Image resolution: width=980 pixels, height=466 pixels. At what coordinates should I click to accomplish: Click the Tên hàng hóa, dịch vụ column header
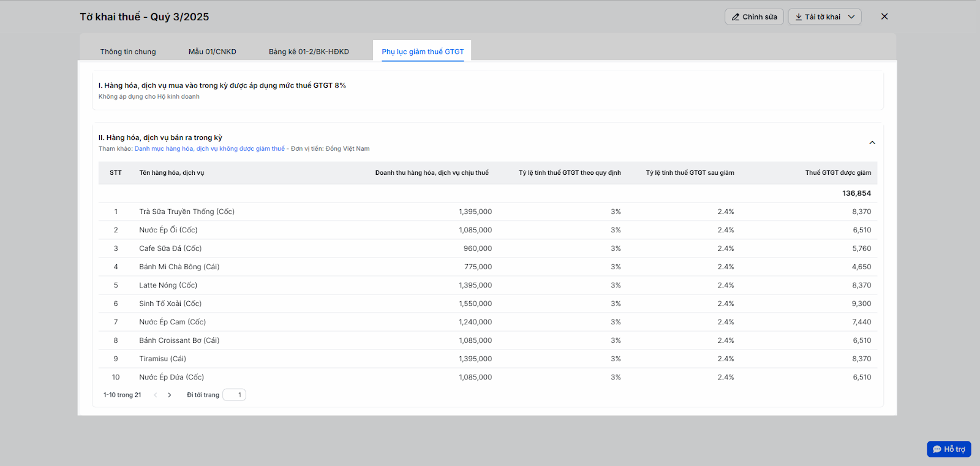(171, 173)
